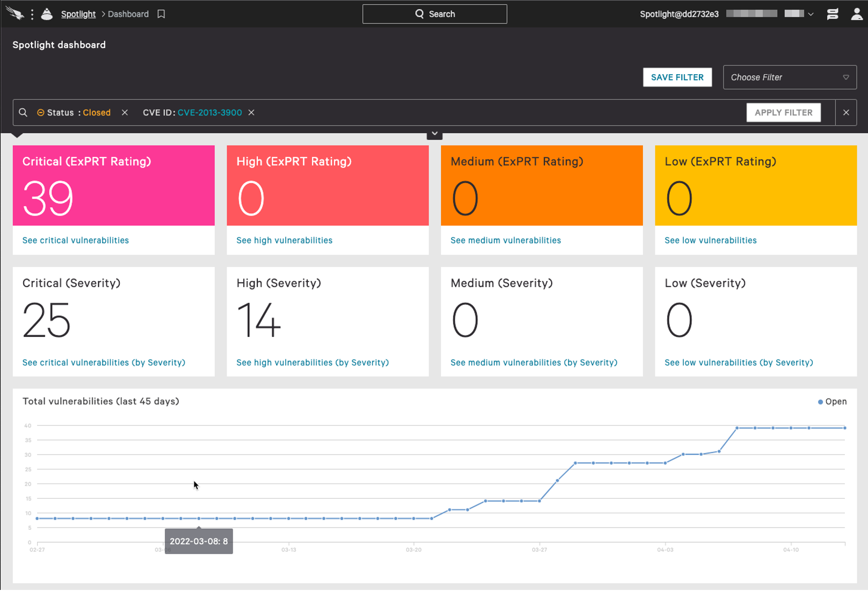Open the user profile icon
Screen dimensions: 868x591
(x=857, y=14)
